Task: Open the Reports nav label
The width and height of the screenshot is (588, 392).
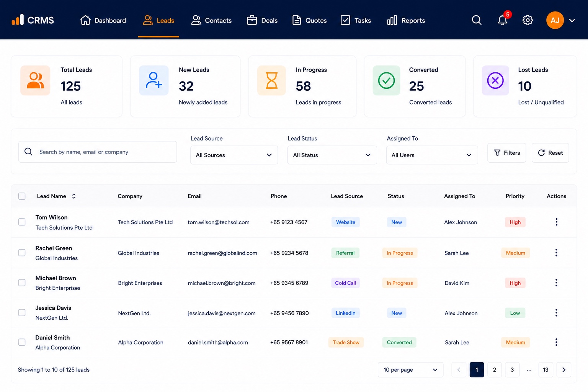Action: (x=413, y=21)
